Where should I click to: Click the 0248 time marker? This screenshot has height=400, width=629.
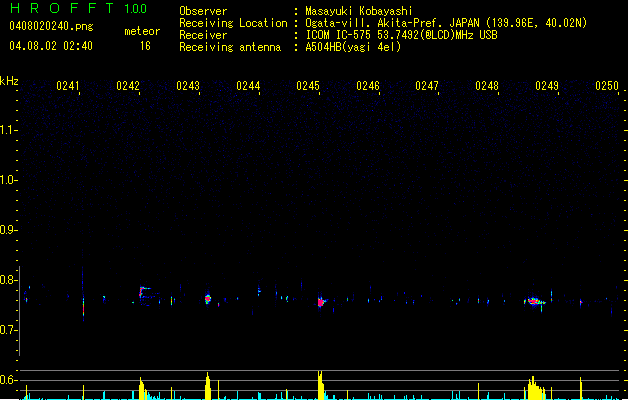(487, 86)
